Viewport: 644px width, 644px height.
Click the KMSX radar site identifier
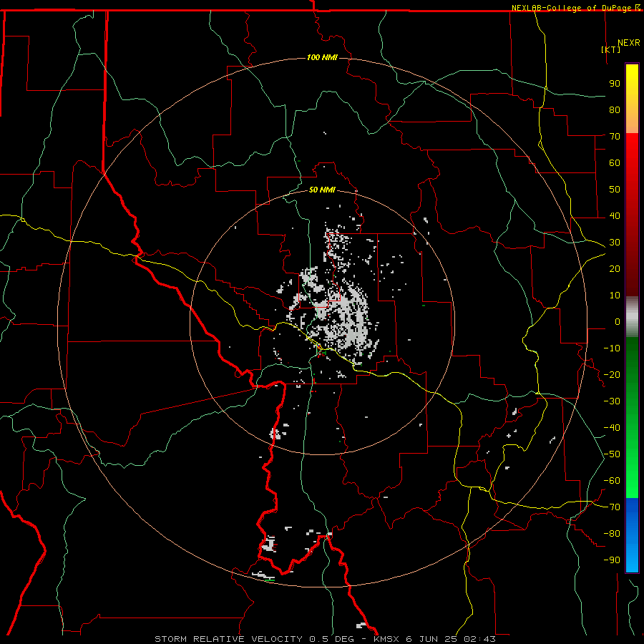pyautogui.click(x=386, y=639)
